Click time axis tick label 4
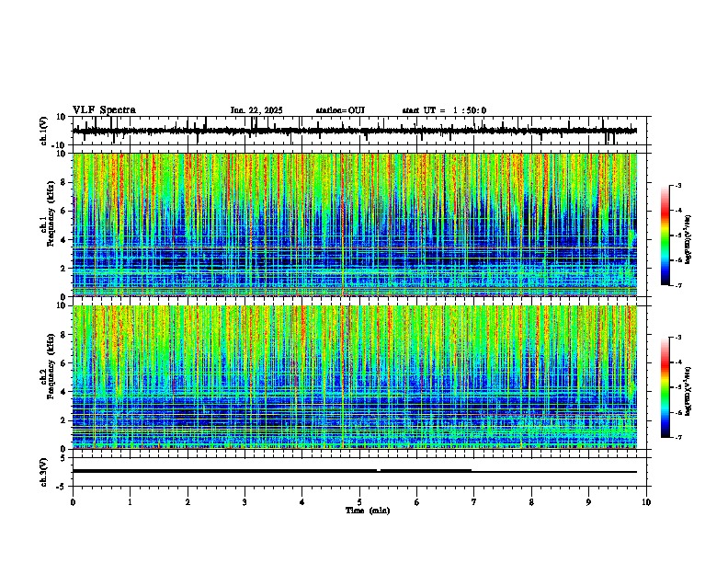The height and width of the screenshot is (563, 728). point(302,502)
